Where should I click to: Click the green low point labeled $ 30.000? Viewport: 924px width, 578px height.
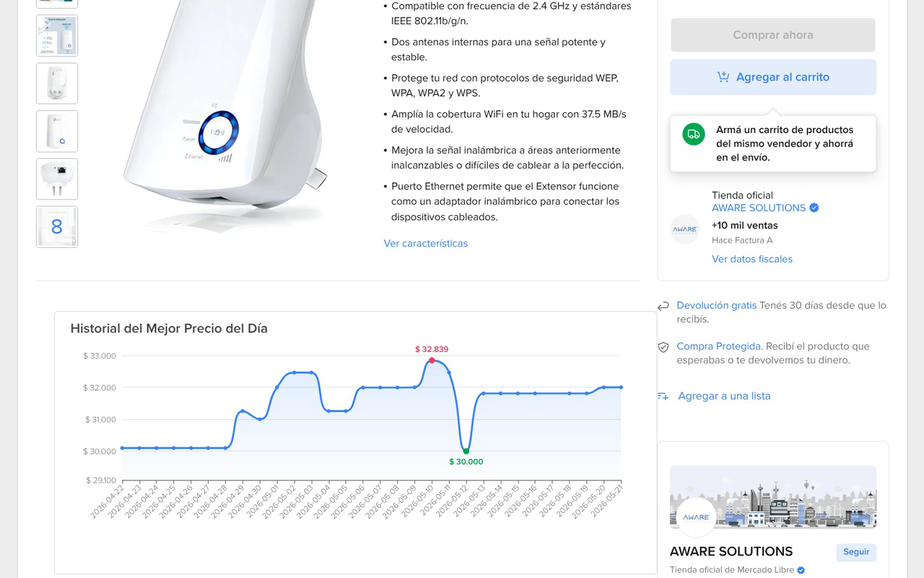point(466,451)
